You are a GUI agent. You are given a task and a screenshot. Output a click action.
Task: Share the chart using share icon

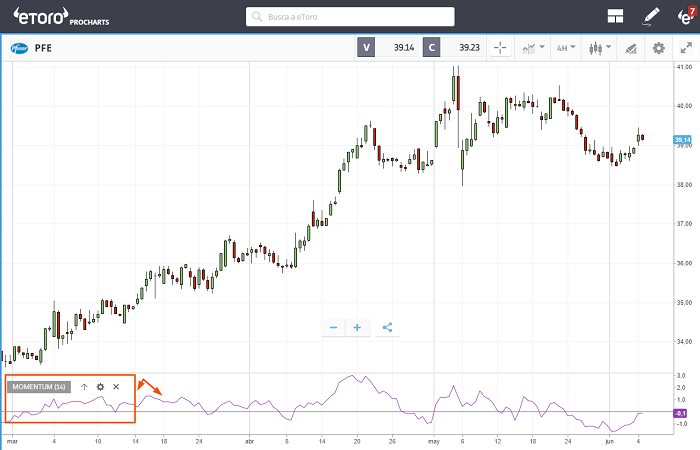[x=388, y=328]
